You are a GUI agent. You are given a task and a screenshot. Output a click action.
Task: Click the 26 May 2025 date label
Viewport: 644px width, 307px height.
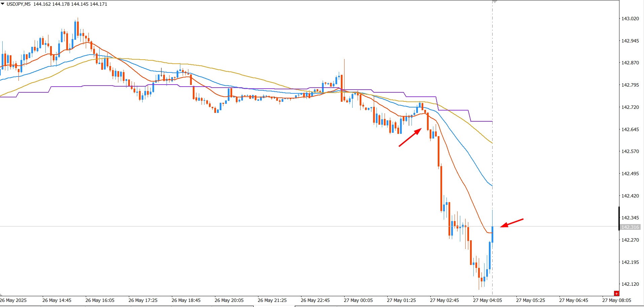tap(13, 300)
